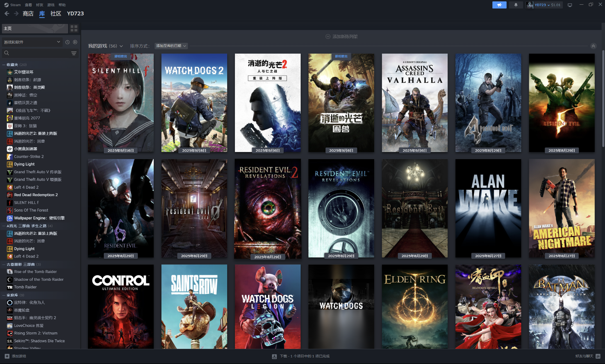This screenshot has width=605, height=364.
Task: Open the Control Ultimate Edition cover
Action: pyautogui.click(x=121, y=307)
